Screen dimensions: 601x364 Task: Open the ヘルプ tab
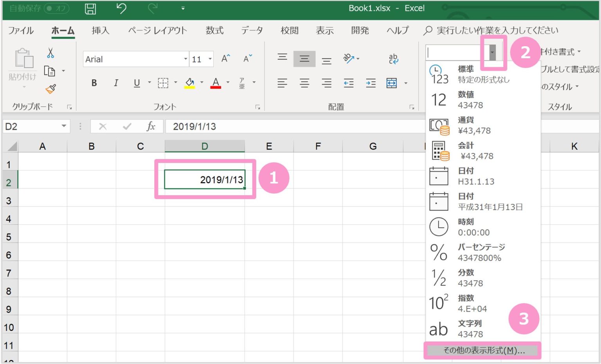pos(398,30)
